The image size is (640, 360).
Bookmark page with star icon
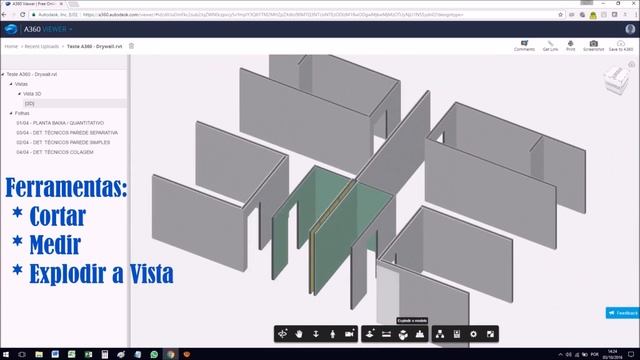(x=560, y=15)
